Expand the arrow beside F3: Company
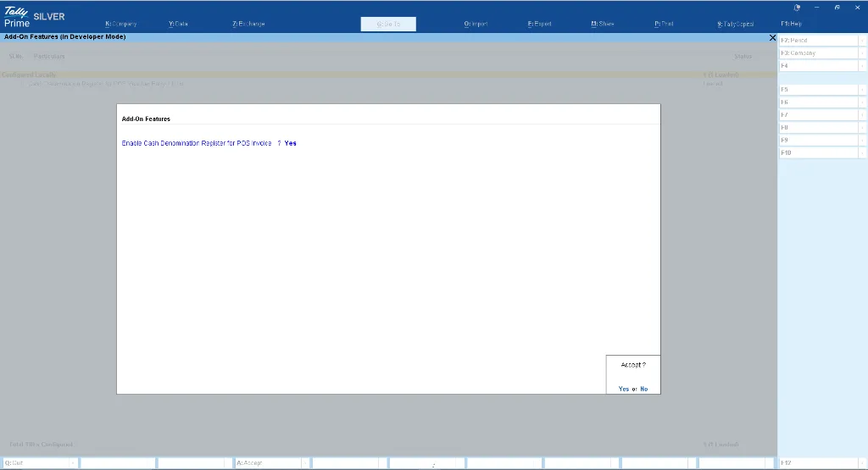Screen dimensions: 868x470 coord(862,53)
